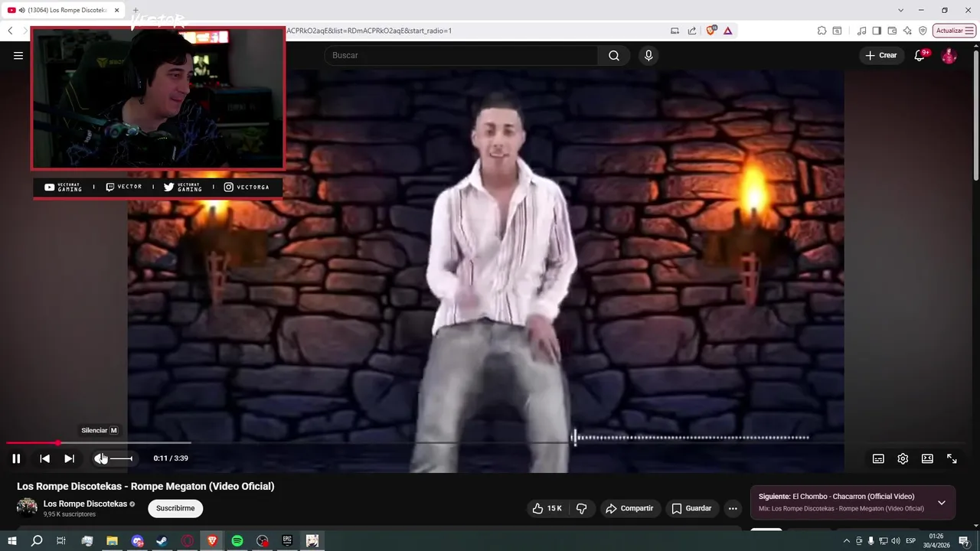Open the Brave Wallet icon
This screenshot has height=551, width=980.
(x=892, y=31)
